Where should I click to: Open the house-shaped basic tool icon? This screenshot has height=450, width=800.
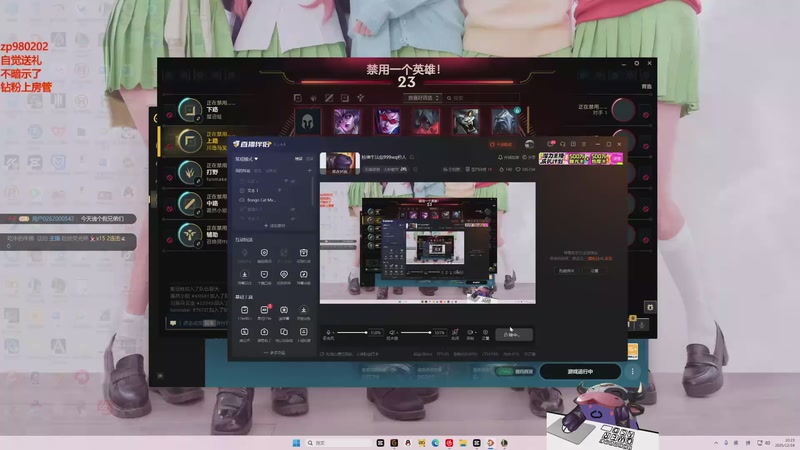[x=264, y=334]
